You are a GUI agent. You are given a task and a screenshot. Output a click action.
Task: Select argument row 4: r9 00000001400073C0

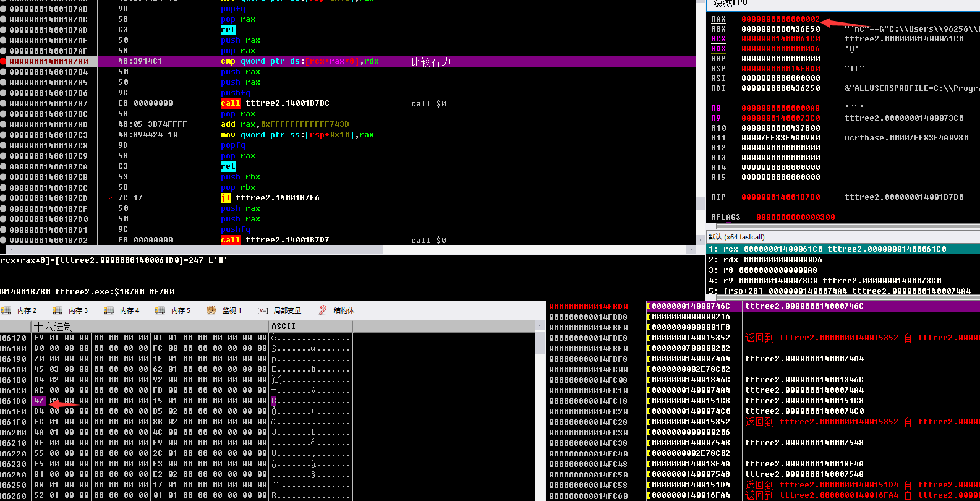coord(843,281)
